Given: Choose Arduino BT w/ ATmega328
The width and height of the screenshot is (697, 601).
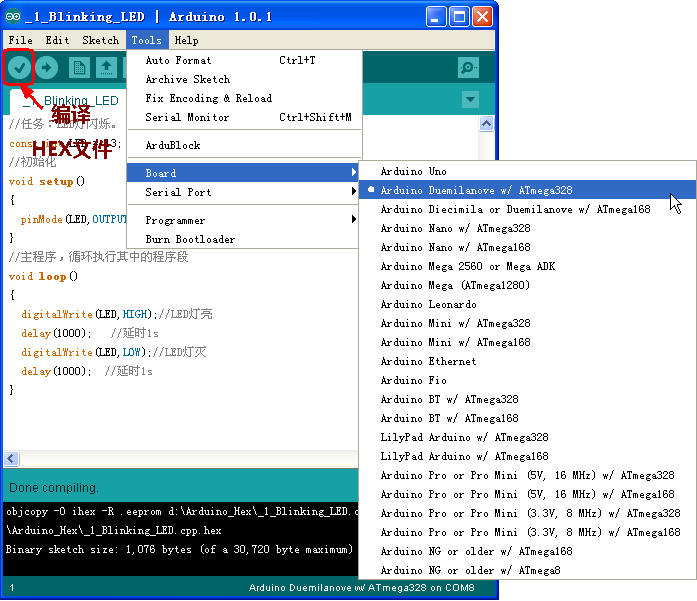Looking at the screenshot, I should click(x=527, y=399).
